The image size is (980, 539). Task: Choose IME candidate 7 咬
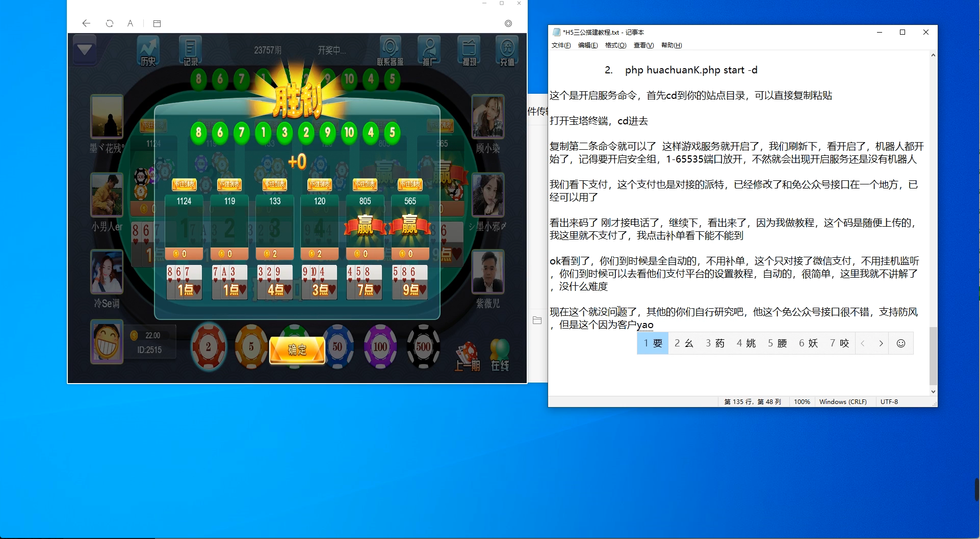839,343
